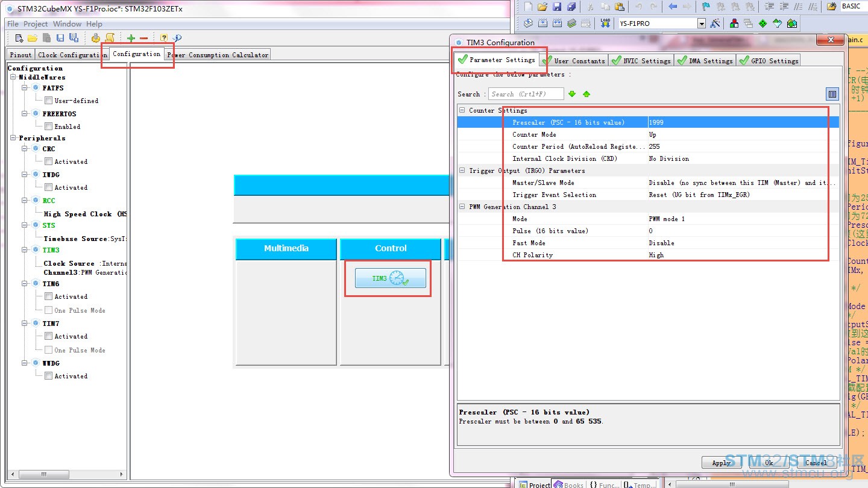Viewport: 868px width, 488px height.
Task: Click Navigate Backwards blue arrow in Keil
Action: pos(672,7)
